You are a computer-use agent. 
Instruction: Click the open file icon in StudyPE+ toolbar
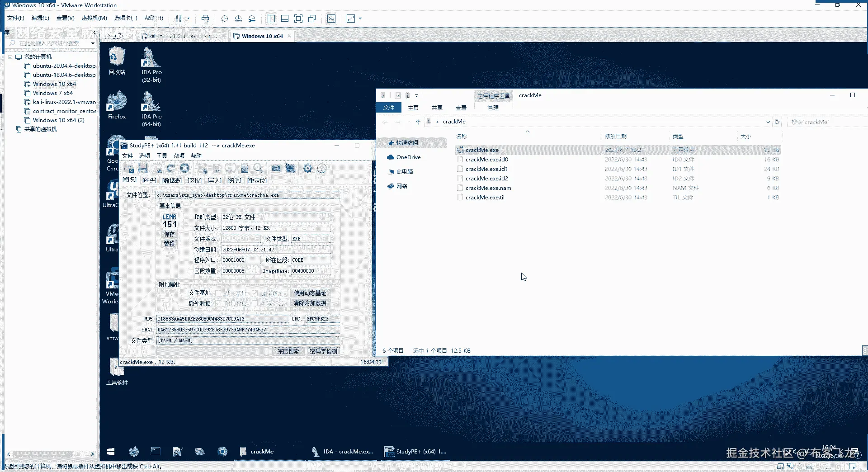tap(129, 169)
